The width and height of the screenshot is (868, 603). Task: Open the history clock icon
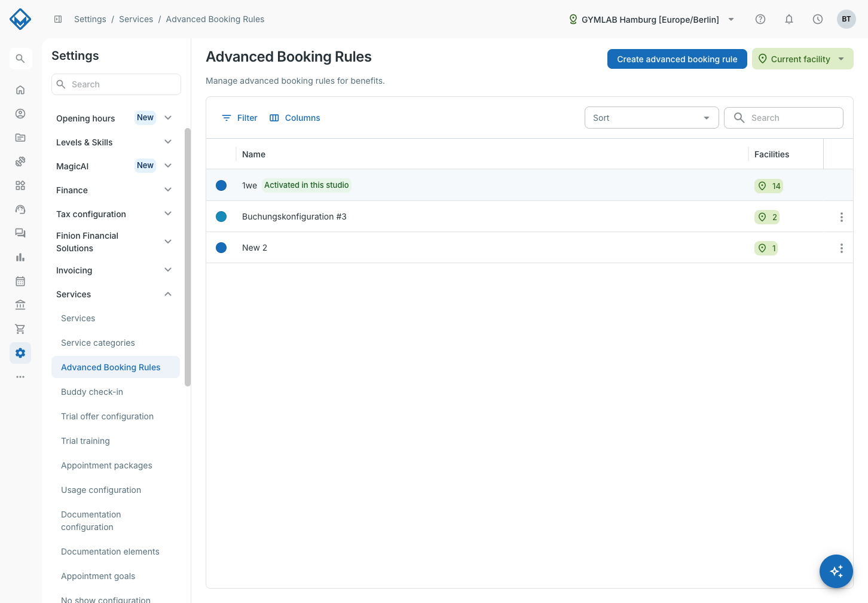click(818, 19)
